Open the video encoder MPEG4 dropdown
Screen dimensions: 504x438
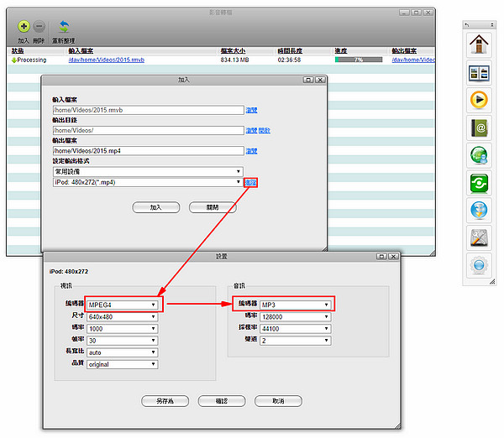point(122,305)
